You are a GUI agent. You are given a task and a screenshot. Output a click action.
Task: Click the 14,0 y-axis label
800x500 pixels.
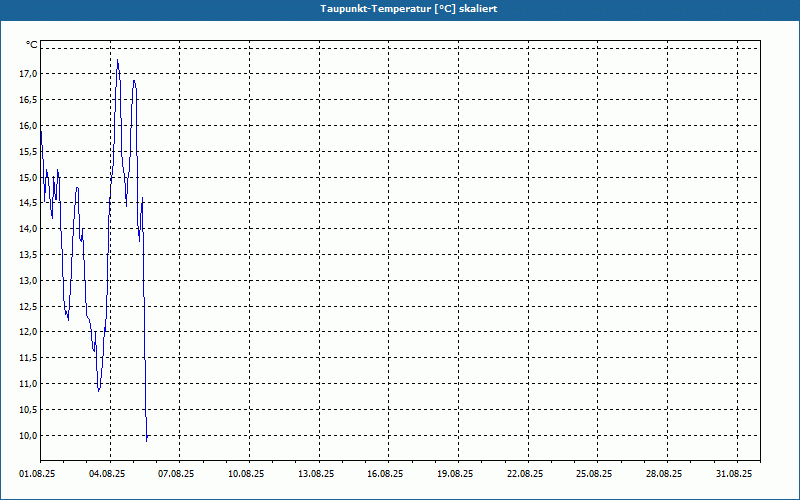point(28,229)
